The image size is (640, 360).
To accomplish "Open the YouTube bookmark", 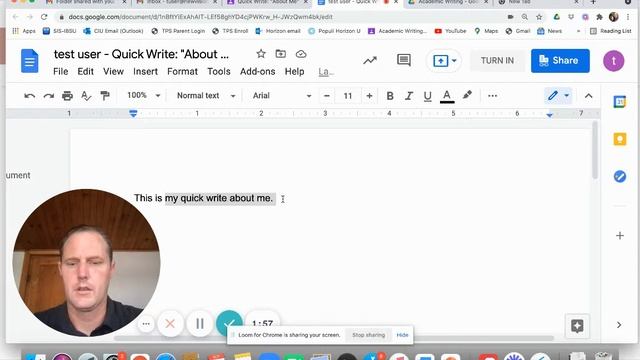I will (450, 31).
